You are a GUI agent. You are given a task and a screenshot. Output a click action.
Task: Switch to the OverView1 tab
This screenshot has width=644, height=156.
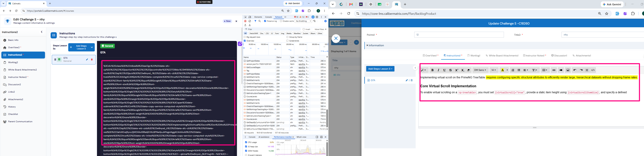pyautogui.click(x=431, y=56)
